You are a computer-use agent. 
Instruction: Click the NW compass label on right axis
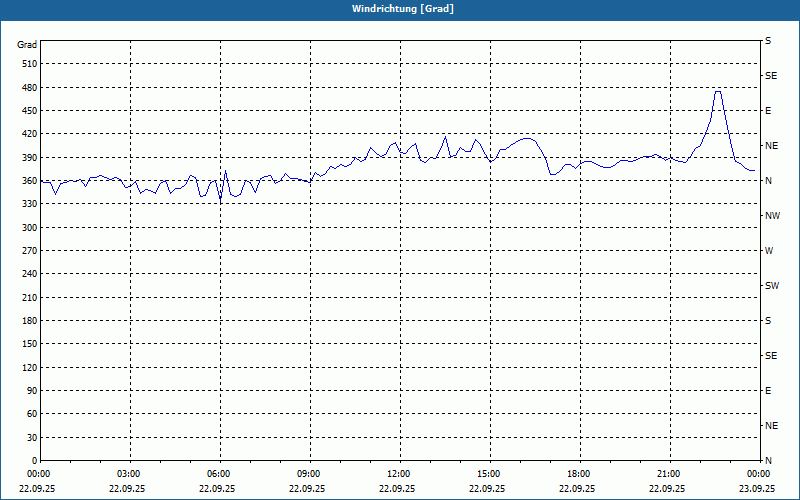tap(772, 216)
